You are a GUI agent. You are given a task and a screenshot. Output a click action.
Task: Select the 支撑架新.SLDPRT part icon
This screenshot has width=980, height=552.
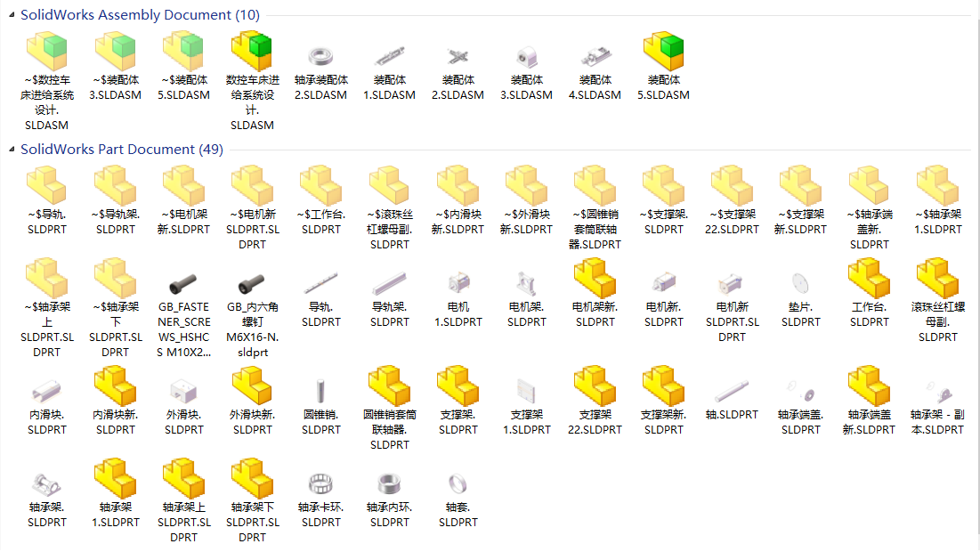pyautogui.click(x=664, y=386)
